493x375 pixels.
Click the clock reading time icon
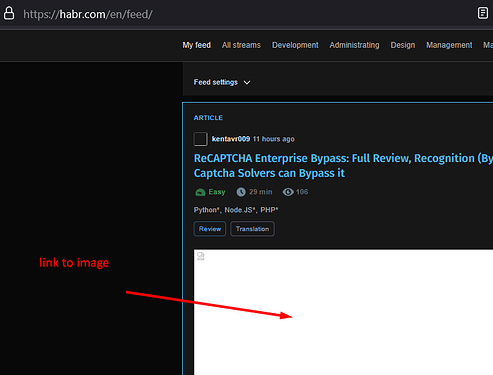pyautogui.click(x=241, y=192)
